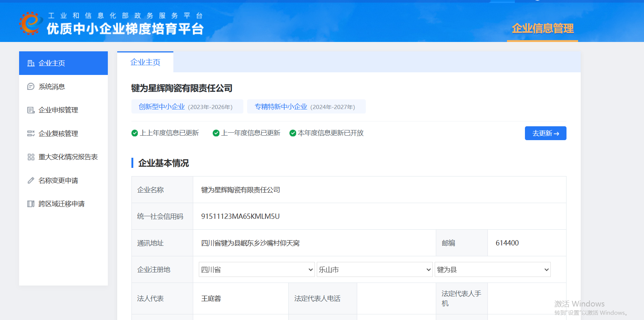Open the 乐山市 city dropdown

[x=375, y=269]
